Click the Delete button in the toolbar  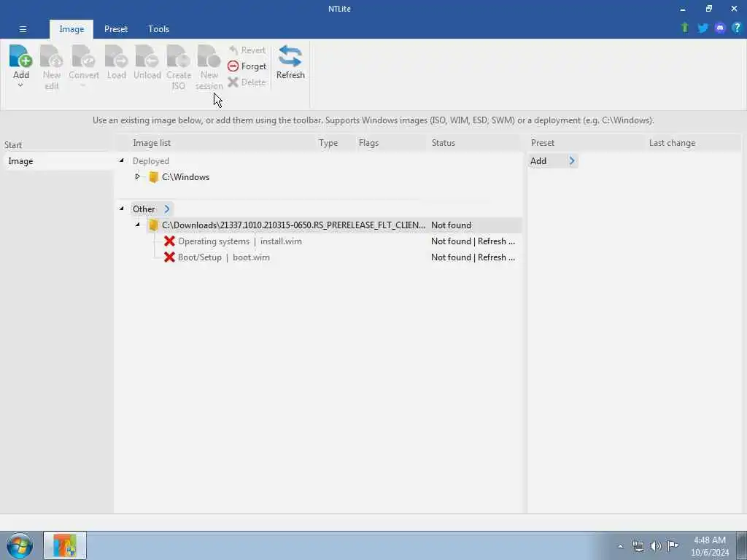[x=247, y=82]
